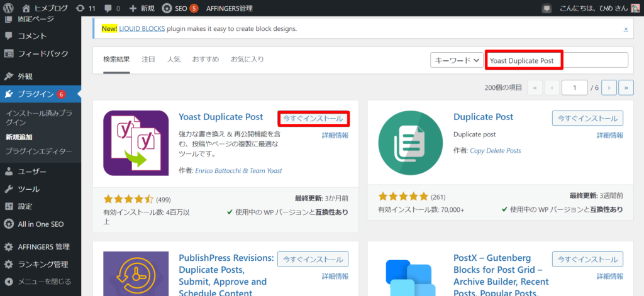Visit site ヒメブログ home link

pyautogui.click(x=45, y=8)
